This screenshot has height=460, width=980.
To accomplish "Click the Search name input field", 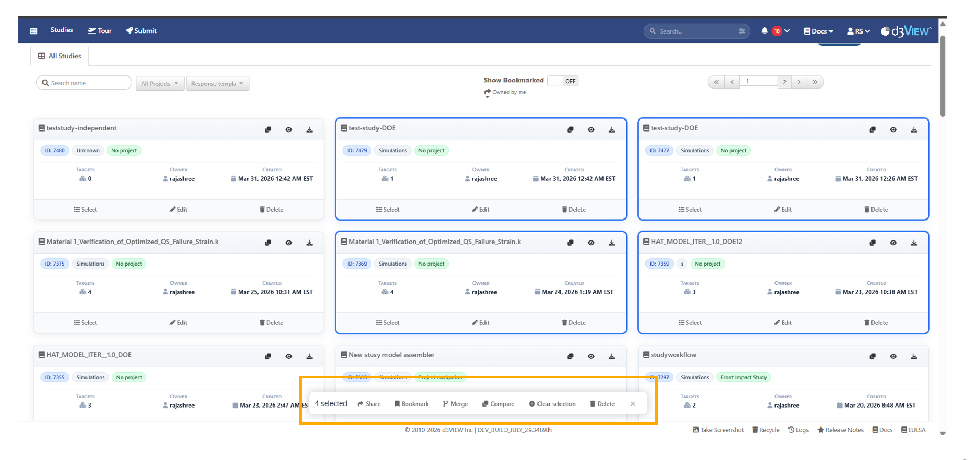I will coord(87,83).
